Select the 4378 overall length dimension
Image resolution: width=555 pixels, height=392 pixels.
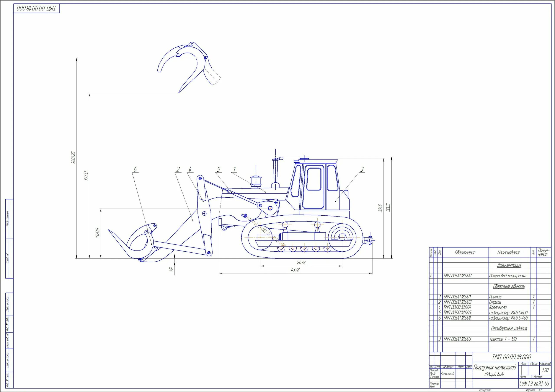295,270
